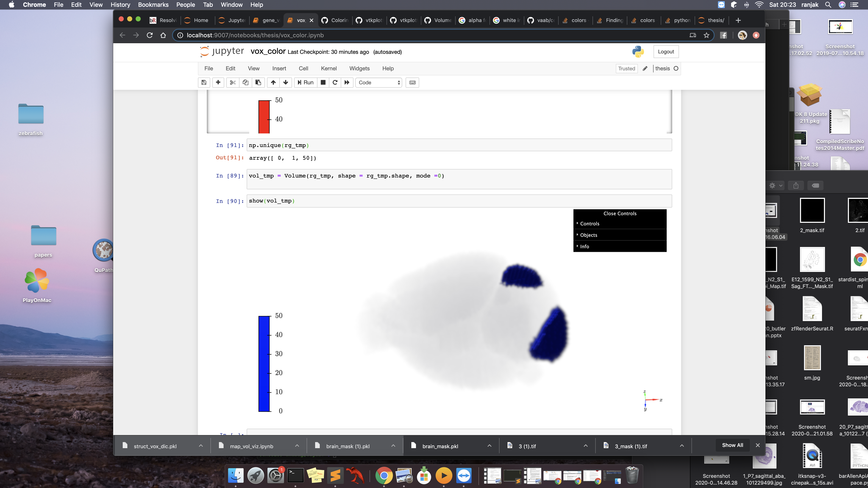Rename the notebook title vox_color
Viewport: 868px width, 488px height.
click(x=268, y=51)
